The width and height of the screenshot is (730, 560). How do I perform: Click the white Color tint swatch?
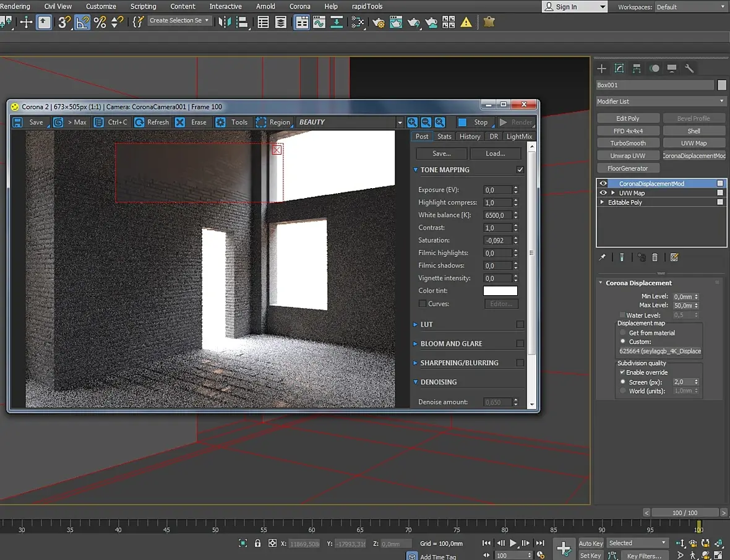point(500,290)
